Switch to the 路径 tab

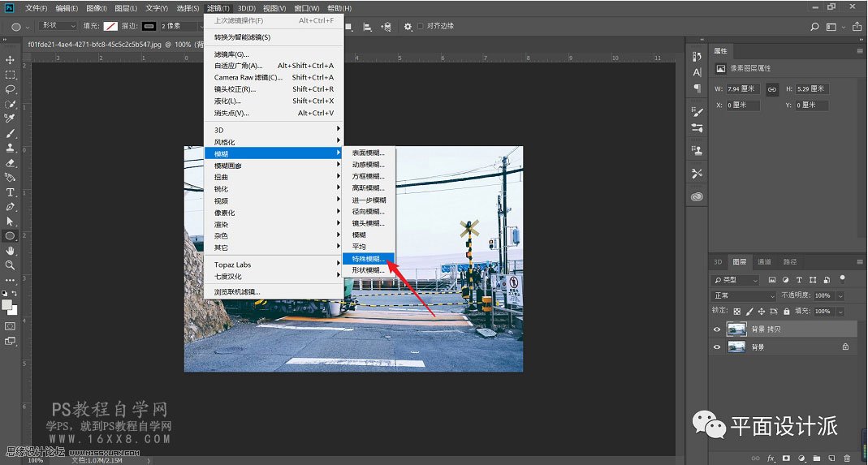pyautogui.click(x=790, y=262)
